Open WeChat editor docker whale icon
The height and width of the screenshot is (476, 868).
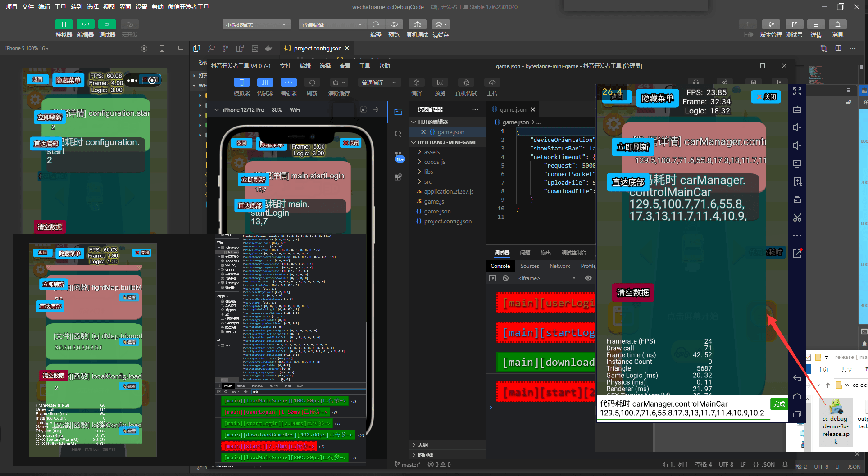[269, 48]
